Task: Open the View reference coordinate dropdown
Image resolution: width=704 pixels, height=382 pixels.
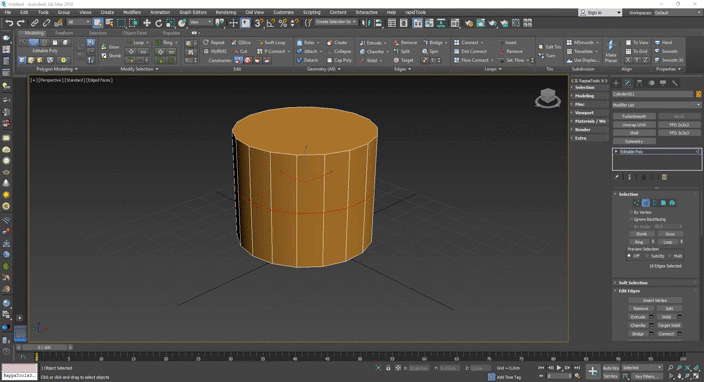Action: tap(200, 22)
